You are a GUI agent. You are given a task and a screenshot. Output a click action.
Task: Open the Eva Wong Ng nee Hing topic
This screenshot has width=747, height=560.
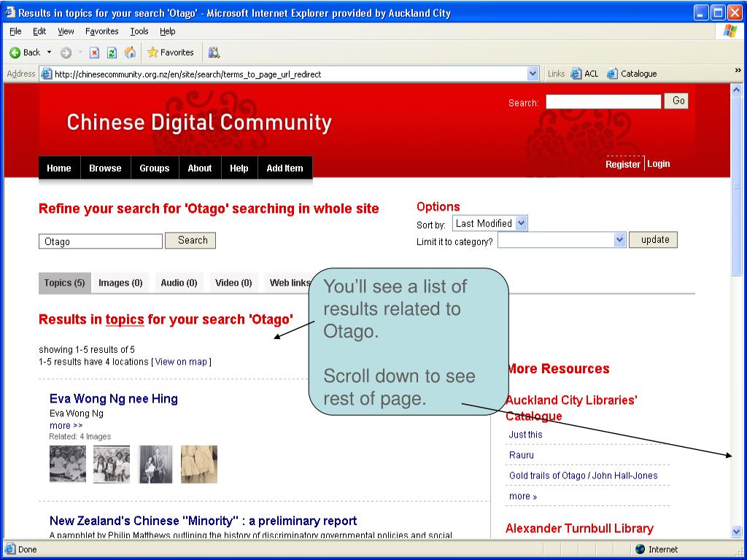point(113,399)
